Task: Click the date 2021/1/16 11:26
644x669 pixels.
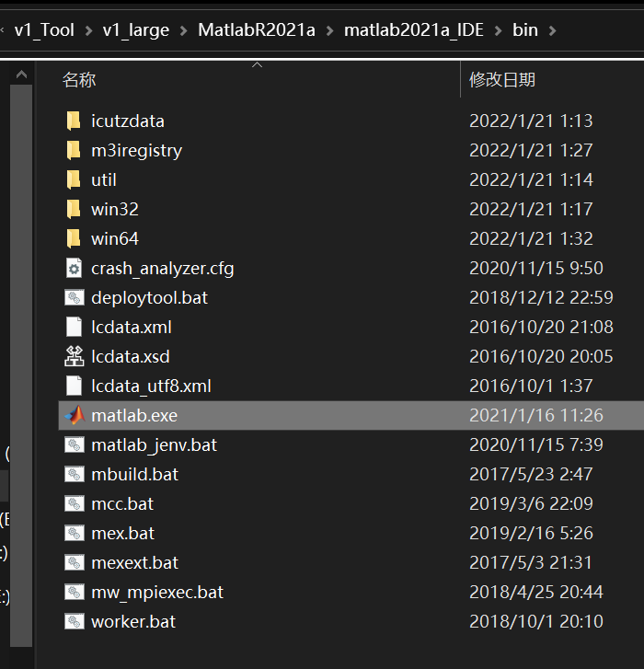Action: (x=536, y=415)
